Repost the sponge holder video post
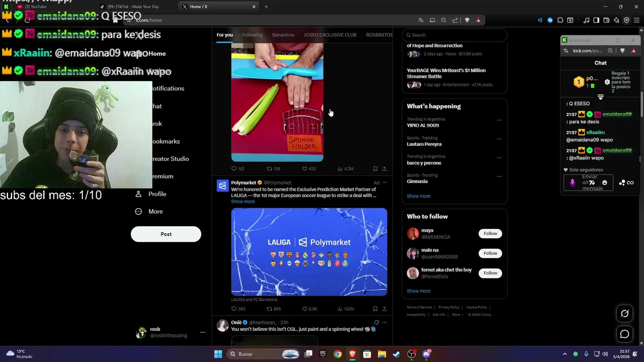 coord(273,169)
